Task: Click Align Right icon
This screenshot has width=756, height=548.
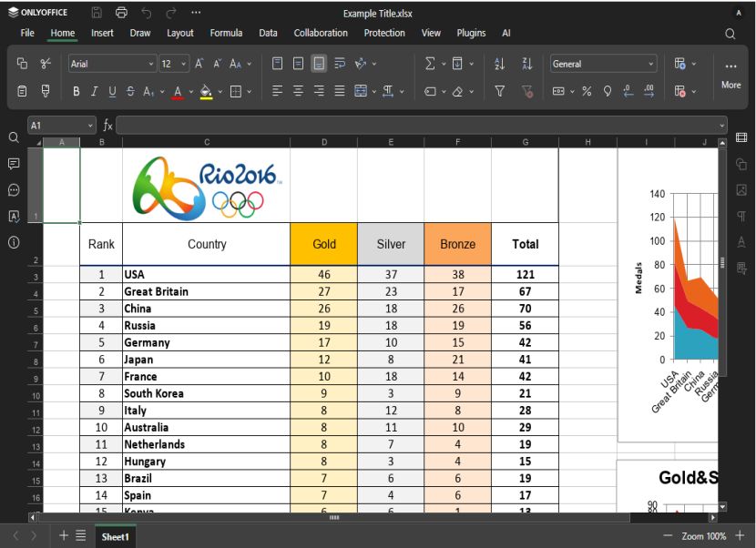Action: (x=319, y=91)
